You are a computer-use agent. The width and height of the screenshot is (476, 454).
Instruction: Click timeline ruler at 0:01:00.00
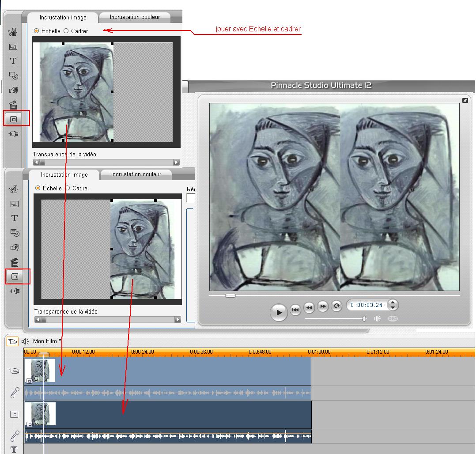319,352
